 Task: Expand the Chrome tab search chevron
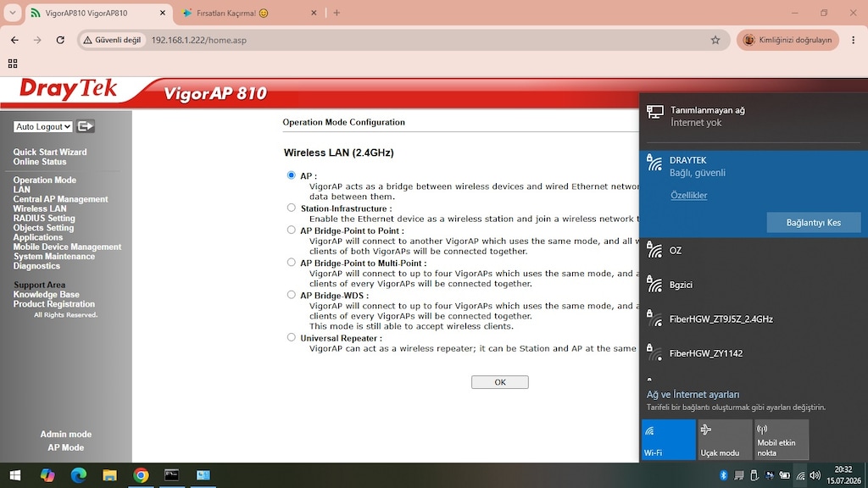coord(12,13)
